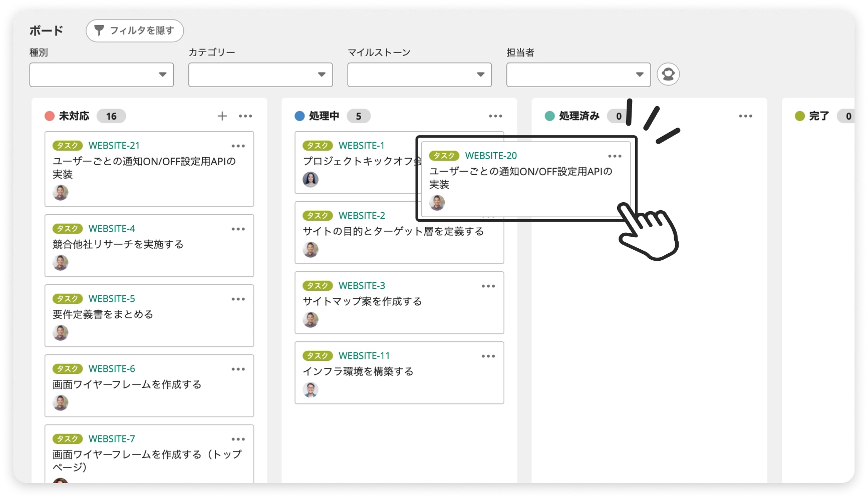Viewport: 868px width, 499px height.
Task: Click assignee avatar on WEBSITE-1 card
Action: 311,179
